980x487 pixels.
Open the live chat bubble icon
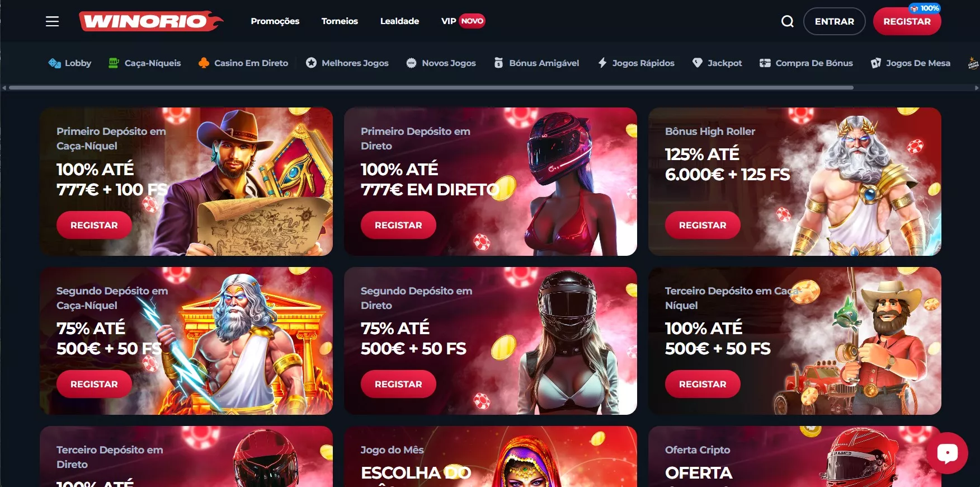click(947, 453)
